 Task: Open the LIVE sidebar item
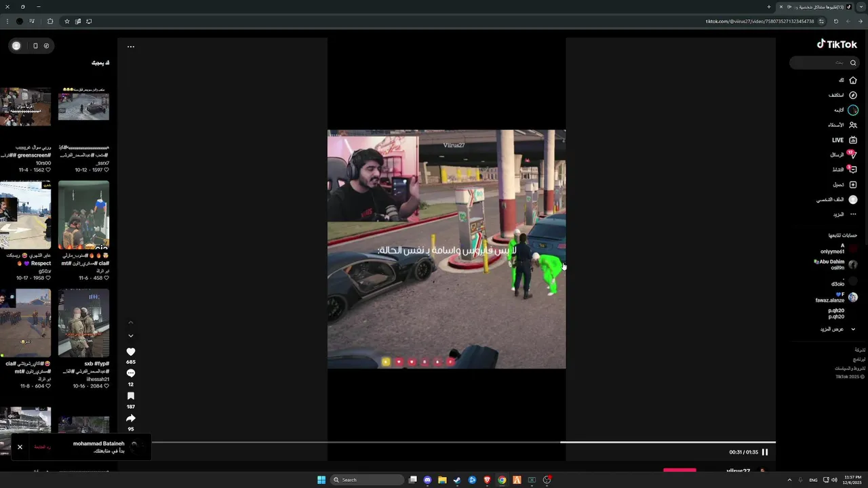point(845,140)
